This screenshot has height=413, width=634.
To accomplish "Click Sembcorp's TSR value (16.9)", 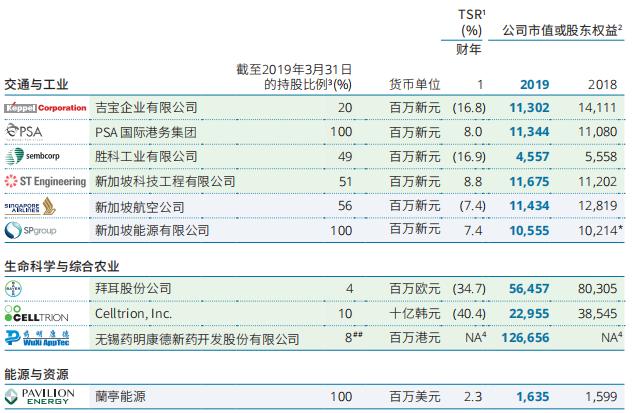I will [469, 157].
